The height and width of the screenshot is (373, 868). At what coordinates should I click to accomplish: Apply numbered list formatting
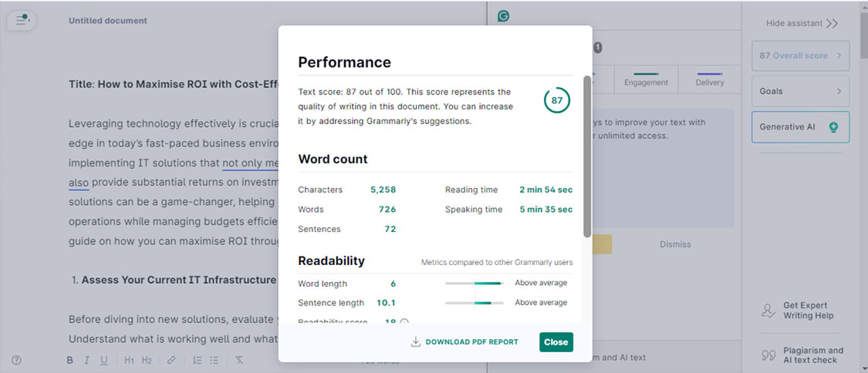pyautogui.click(x=197, y=360)
